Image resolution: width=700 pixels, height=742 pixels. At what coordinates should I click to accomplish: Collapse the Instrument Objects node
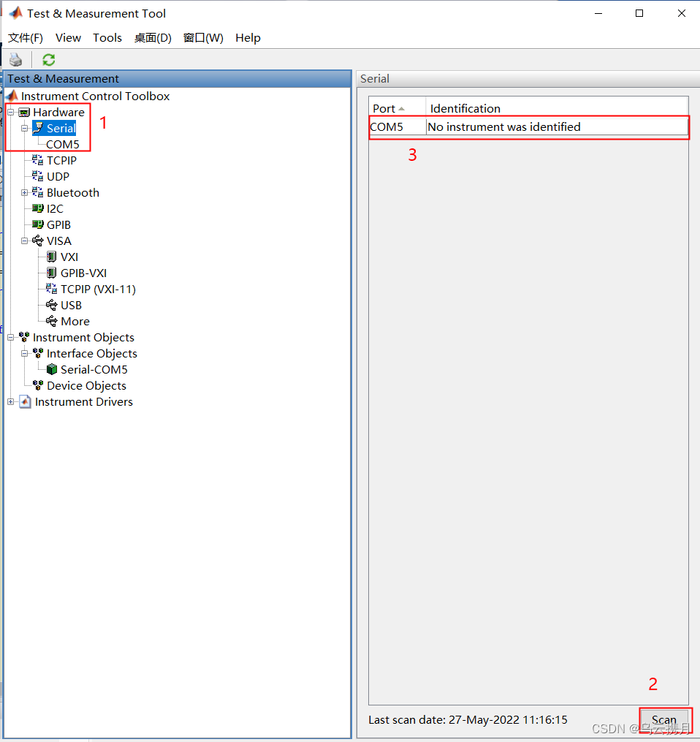click(10, 338)
